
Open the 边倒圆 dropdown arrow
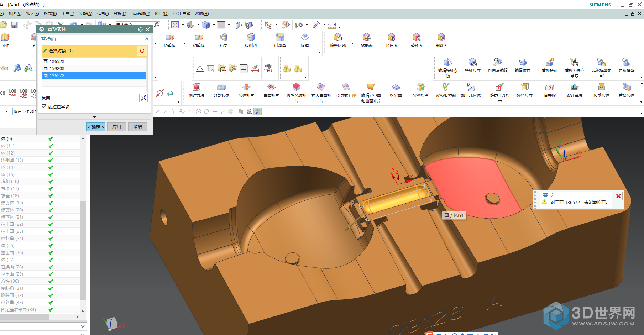coord(266,43)
